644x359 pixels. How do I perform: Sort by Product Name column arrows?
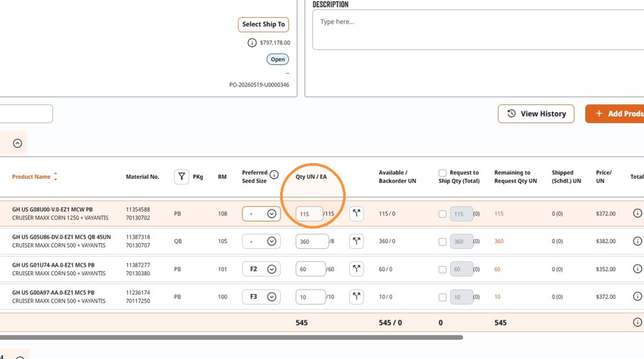[x=55, y=177]
